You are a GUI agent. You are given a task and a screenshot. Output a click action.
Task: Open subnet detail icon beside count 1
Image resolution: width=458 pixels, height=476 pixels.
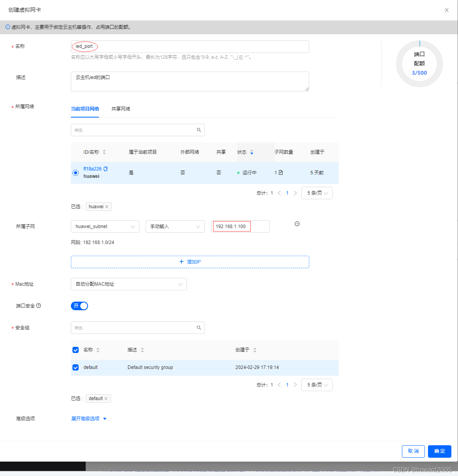pyautogui.click(x=281, y=172)
